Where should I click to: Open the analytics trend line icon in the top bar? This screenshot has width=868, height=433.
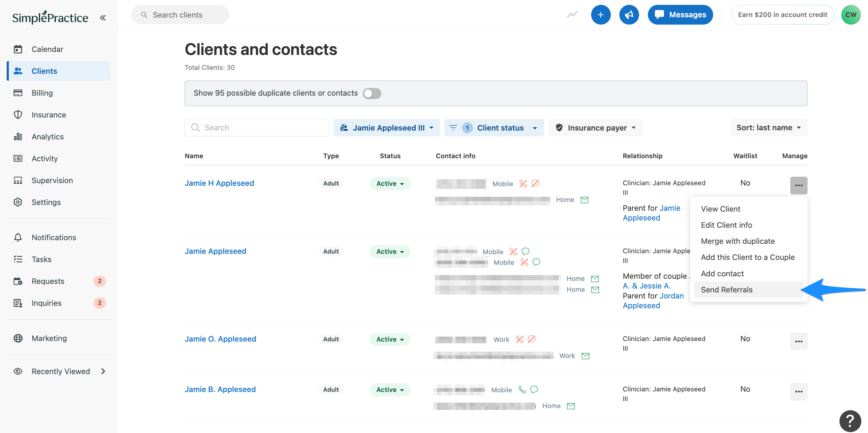[572, 15]
